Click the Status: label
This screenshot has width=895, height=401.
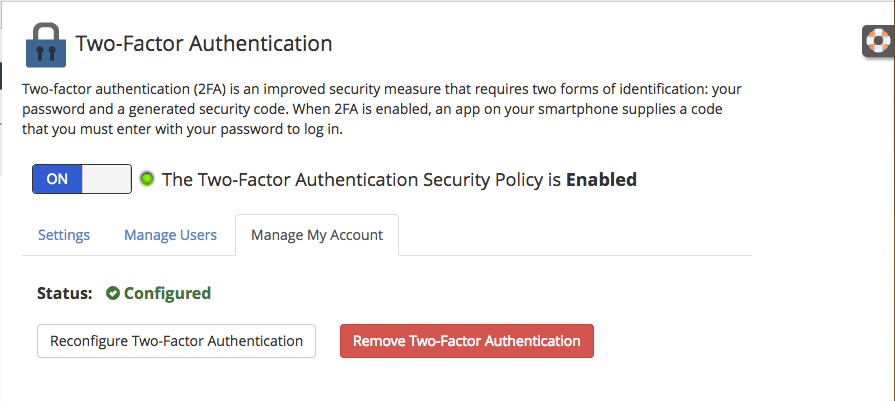tap(64, 293)
